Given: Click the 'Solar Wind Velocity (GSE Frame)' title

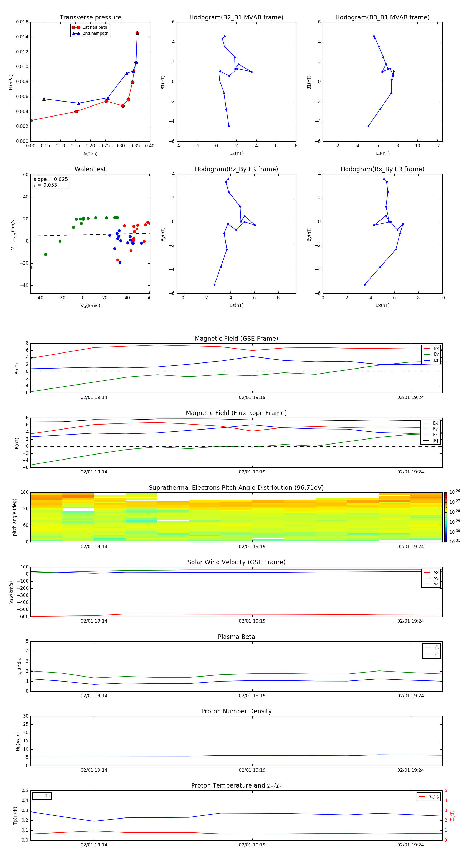Looking at the screenshot, I should point(236,562).
